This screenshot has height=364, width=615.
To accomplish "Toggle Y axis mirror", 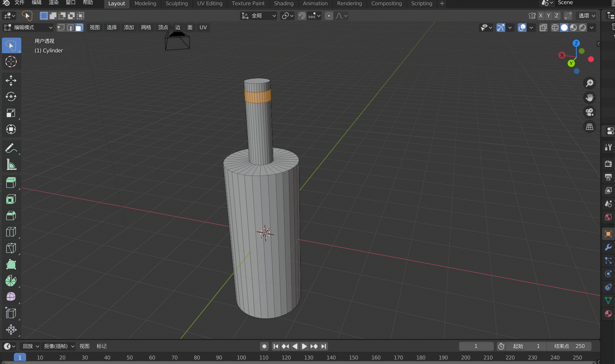I will tap(548, 16).
